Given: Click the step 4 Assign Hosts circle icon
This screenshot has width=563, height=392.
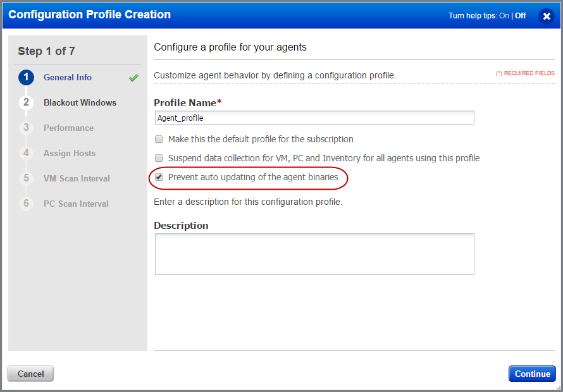Looking at the screenshot, I should point(26,153).
